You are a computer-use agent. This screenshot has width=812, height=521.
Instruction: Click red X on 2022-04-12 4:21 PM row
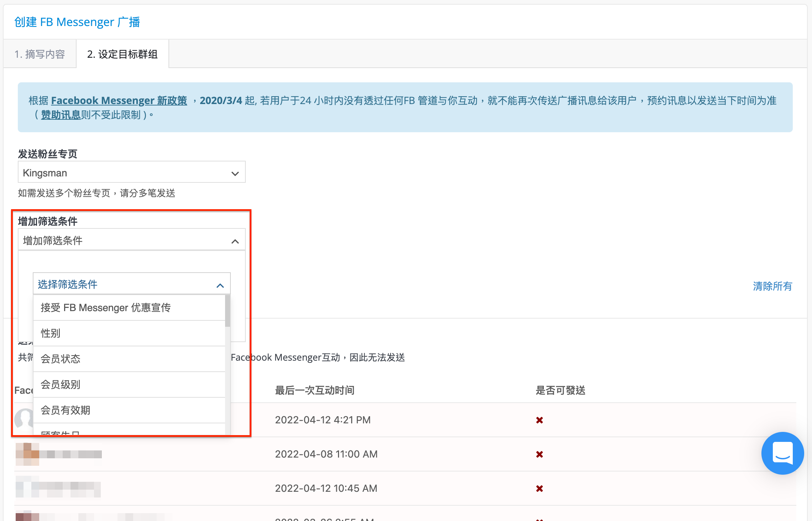(x=540, y=420)
